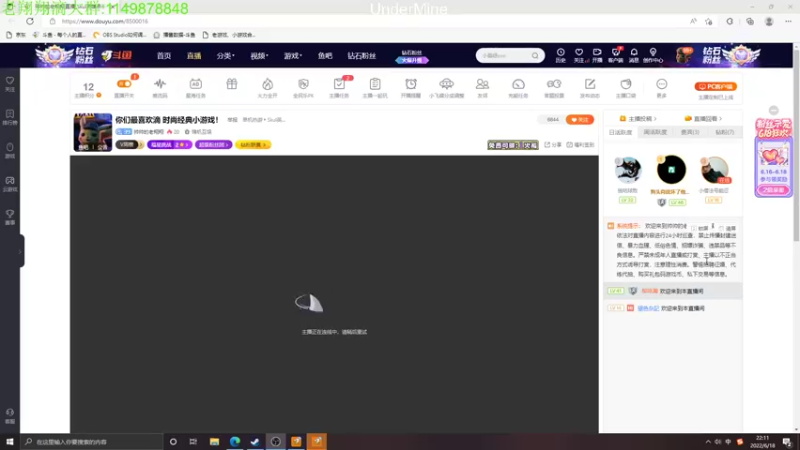Screen dimensions: 800x450
Task: Open the 主播任务 checklist icon
Action: [x=339, y=84]
